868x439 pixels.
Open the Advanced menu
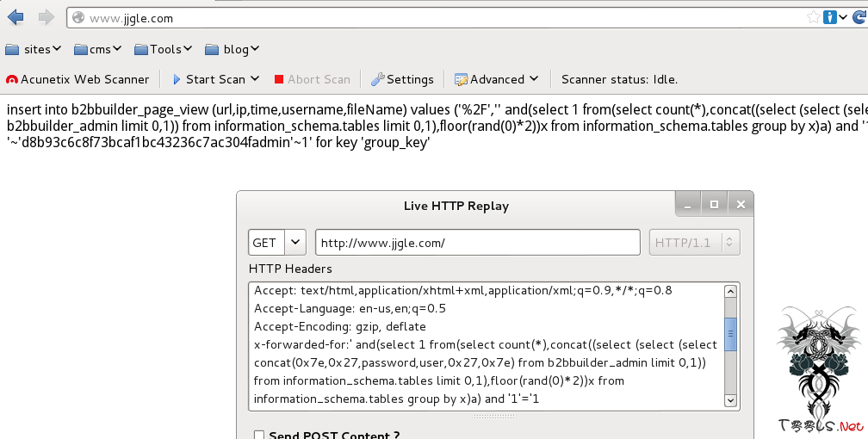497,79
